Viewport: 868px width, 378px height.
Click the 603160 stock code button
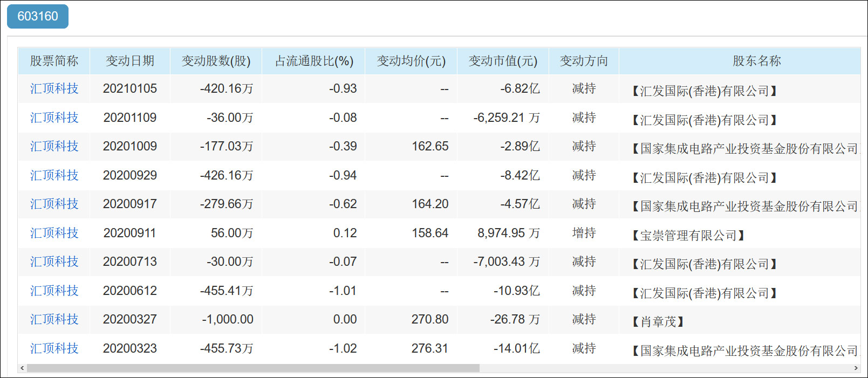(x=38, y=16)
